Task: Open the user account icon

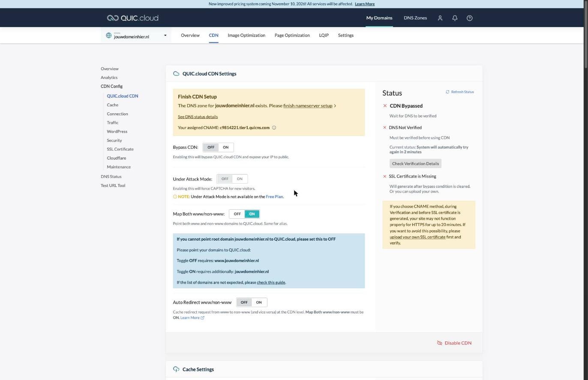Action: click(440, 18)
